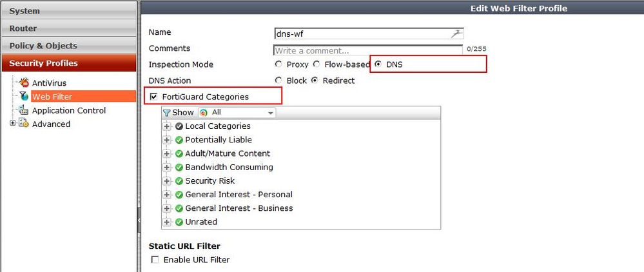Click the Security Risk green check icon
Screen dimensions: 644x272
(179, 180)
